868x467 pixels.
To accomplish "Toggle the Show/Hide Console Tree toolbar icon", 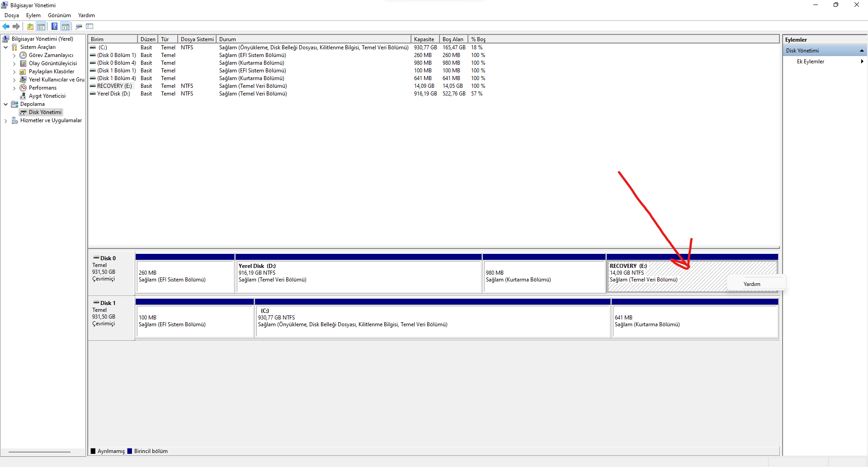I will [x=41, y=26].
